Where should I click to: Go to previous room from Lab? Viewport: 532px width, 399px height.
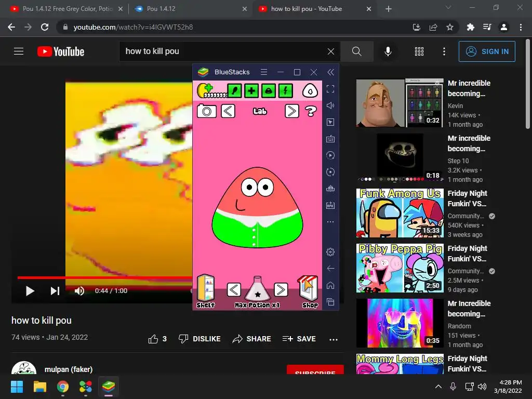click(228, 111)
